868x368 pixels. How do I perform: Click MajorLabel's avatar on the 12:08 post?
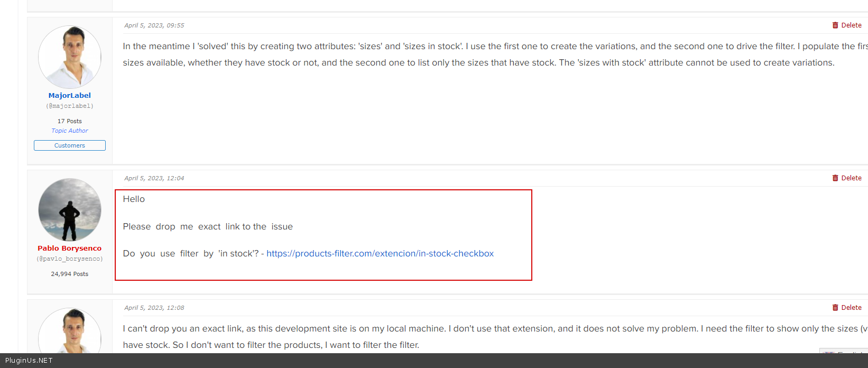70,331
